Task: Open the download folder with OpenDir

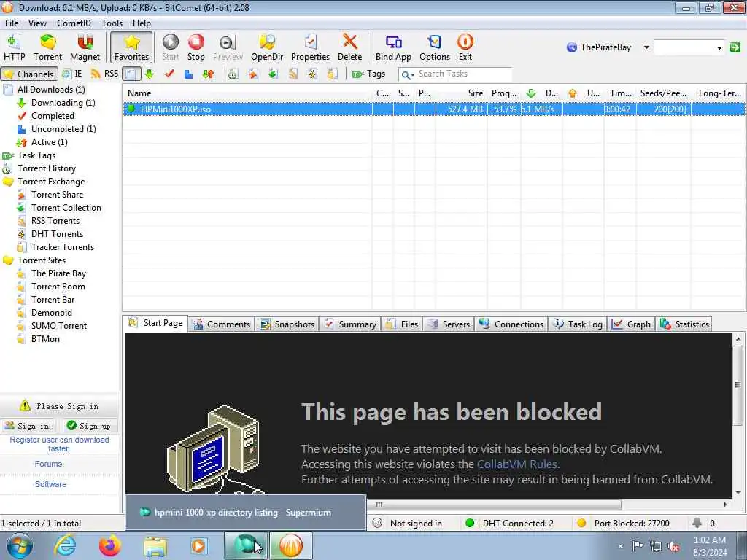Action: pyautogui.click(x=267, y=47)
